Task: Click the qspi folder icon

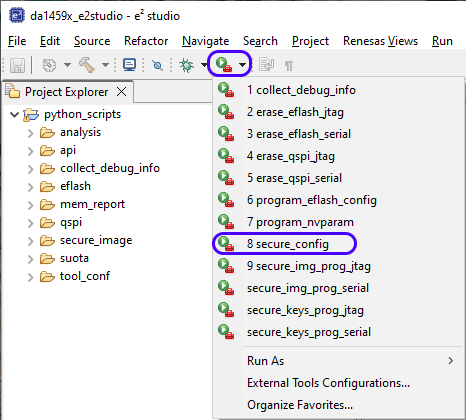Action: coord(47,222)
